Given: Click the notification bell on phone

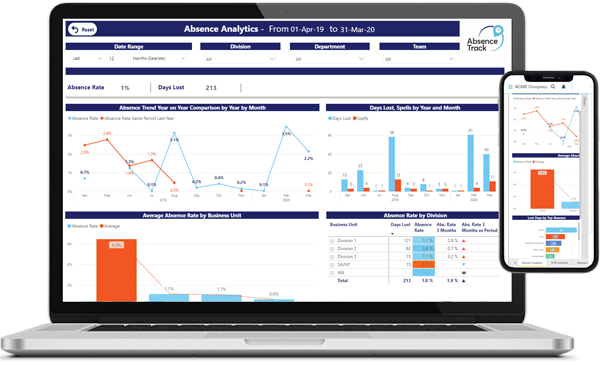Looking at the screenshot, I should (x=563, y=87).
